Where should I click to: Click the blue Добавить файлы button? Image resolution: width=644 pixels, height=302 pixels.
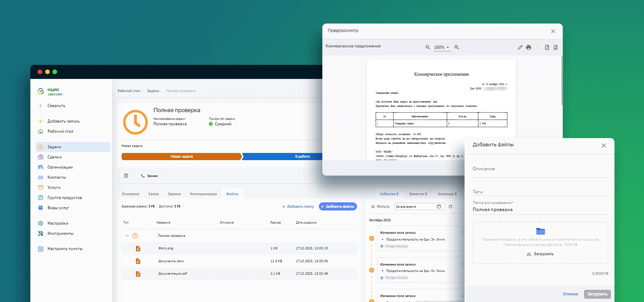338,207
